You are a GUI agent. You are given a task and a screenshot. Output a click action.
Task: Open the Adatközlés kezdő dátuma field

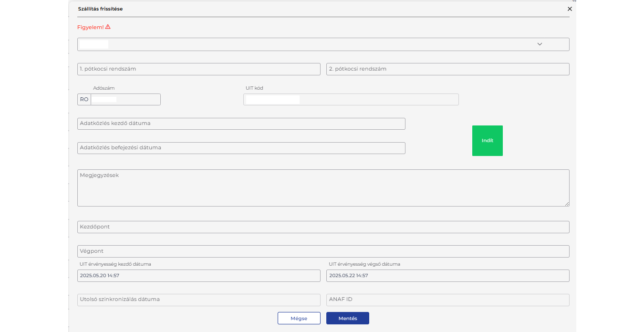[x=241, y=124]
